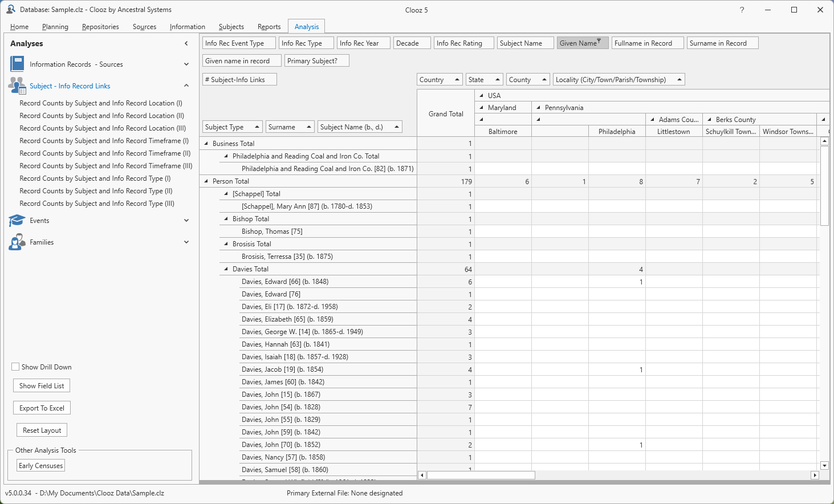Viewport: 834px width, 504px height.
Task: Collapse the Davies Total row group
Action: pyautogui.click(x=226, y=269)
